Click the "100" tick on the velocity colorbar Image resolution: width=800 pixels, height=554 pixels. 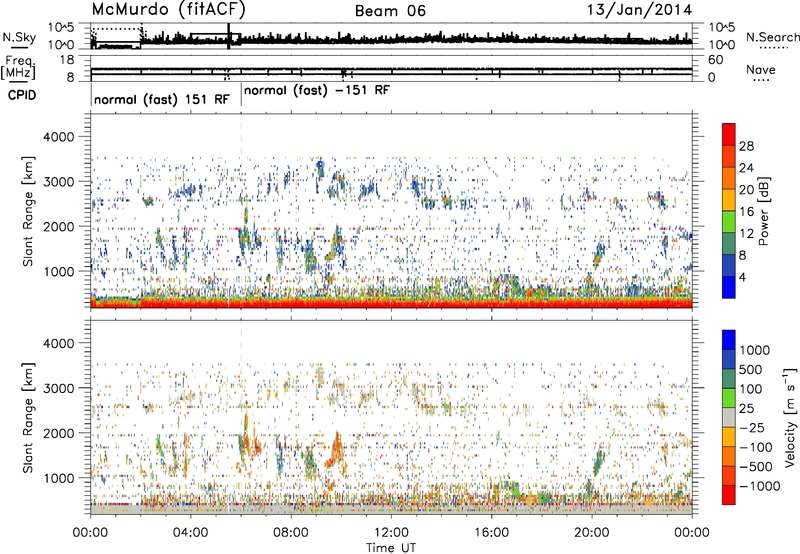751,389
